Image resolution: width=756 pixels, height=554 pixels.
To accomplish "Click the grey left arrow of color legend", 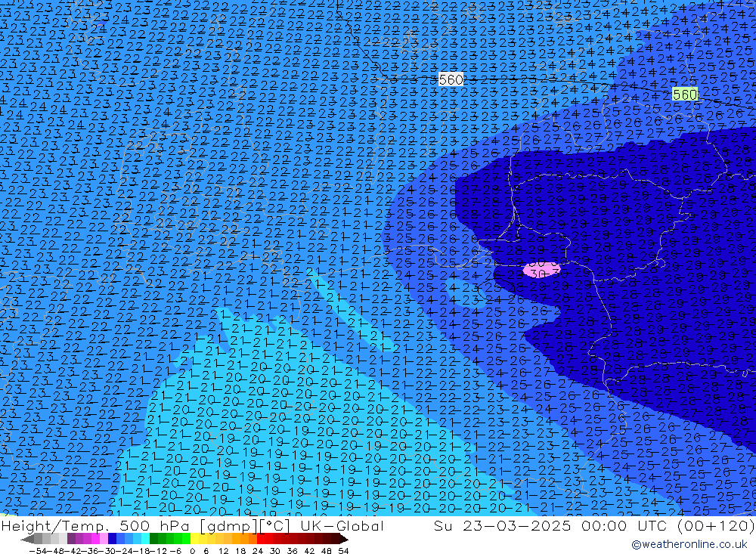I will [x=27, y=539].
